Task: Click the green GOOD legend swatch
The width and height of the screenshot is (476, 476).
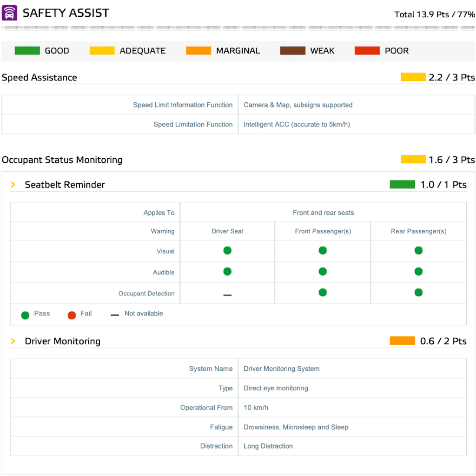Action: 27,51
